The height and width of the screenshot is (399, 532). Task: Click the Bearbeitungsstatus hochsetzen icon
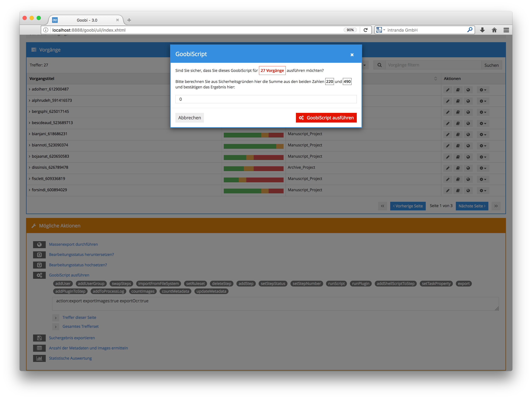39,265
